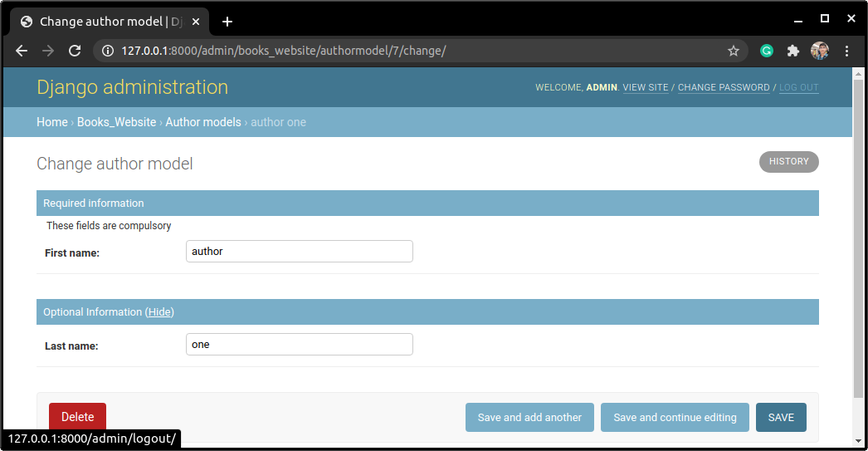Focus the Last name input field

pos(300,344)
